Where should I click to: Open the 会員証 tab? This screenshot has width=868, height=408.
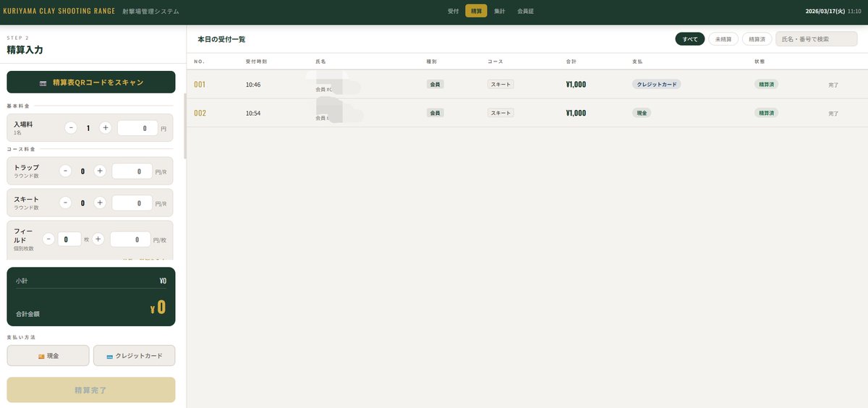coord(525,11)
